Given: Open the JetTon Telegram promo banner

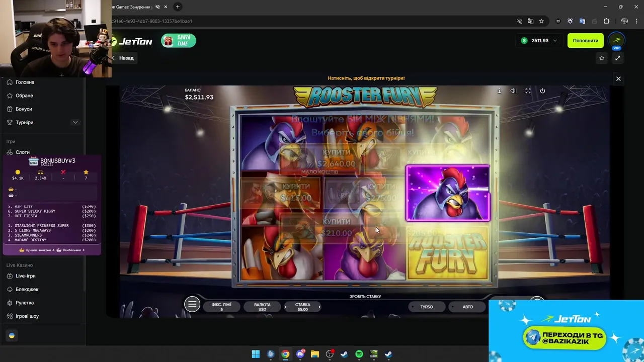Looking at the screenshot, I should 566,330.
